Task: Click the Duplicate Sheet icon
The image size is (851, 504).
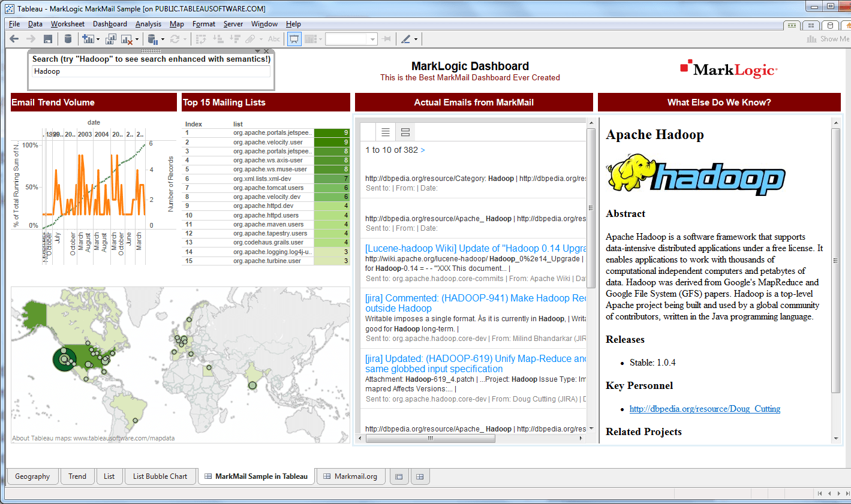Action: [x=111, y=39]
